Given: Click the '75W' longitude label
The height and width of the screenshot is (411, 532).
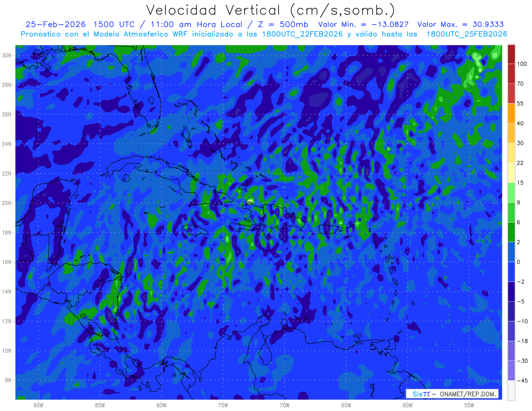Looking at the screenshot, I should 223,406.
